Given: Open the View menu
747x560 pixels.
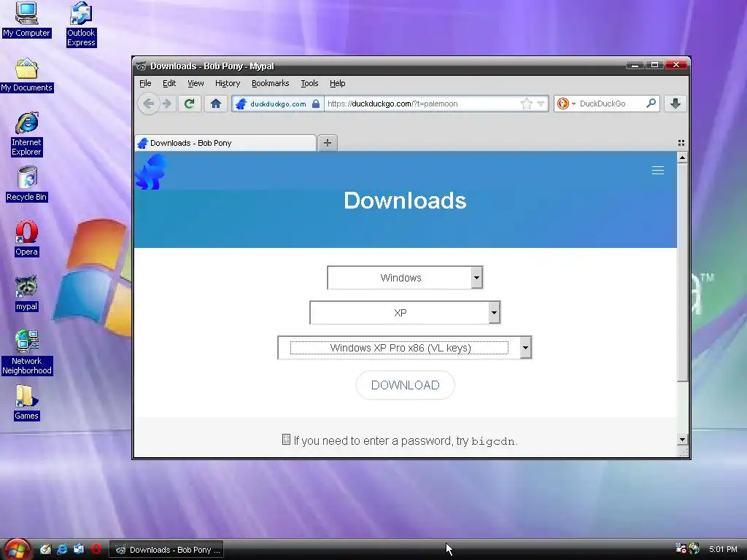Looking at the screenshot, I should tap(196, 83).
